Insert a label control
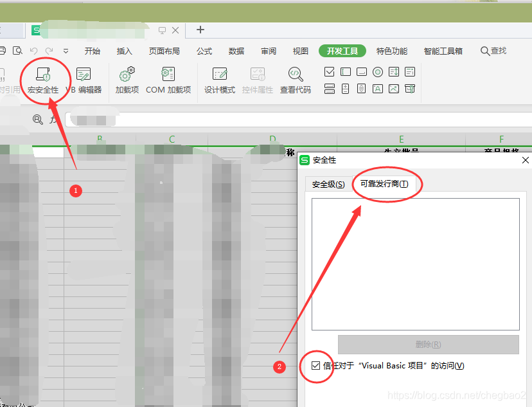Viewport: 532px width, 407px height. tap(378, 89)
